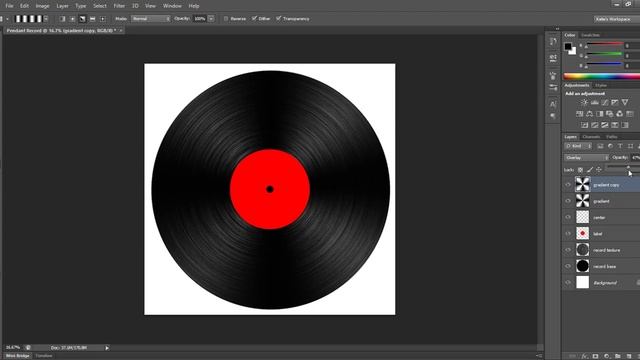Add a Brightness/Contrast adjustment
Screen dimensions: 640x360
(584, 102)
